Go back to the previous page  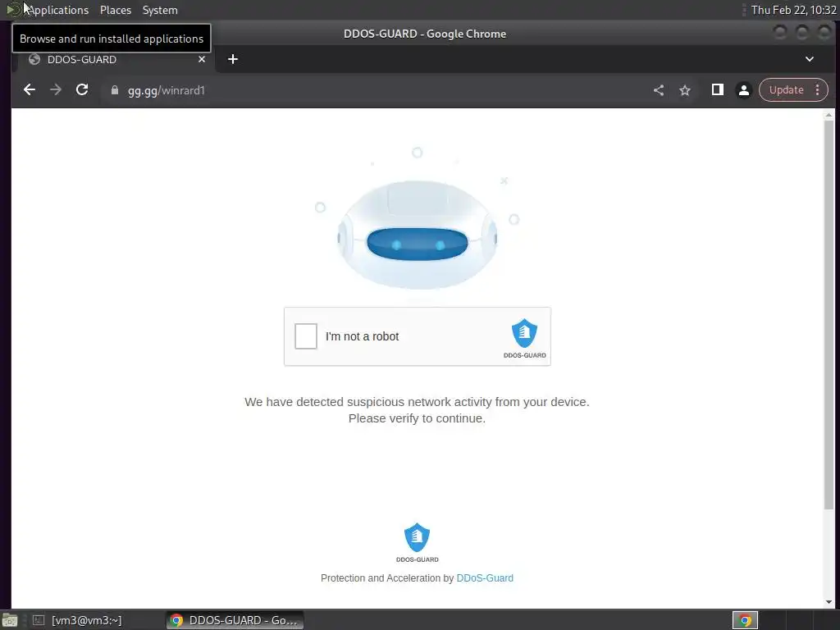click(30, 90)
